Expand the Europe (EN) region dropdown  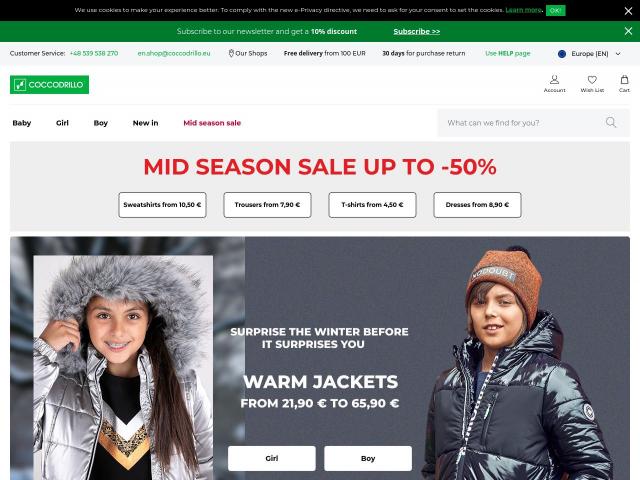589,53
